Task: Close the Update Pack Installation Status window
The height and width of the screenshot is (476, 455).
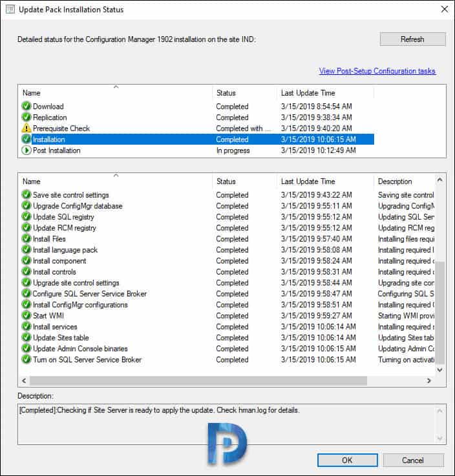Action: click(445, 10)
